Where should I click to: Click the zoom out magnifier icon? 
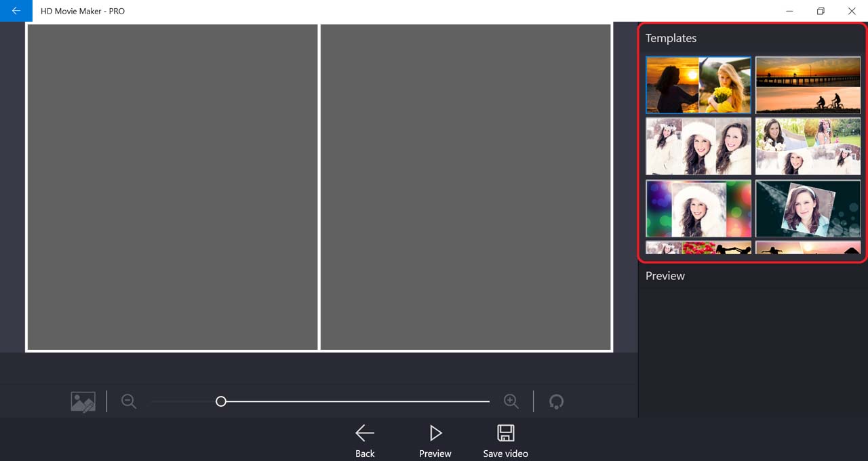[129, 401]
